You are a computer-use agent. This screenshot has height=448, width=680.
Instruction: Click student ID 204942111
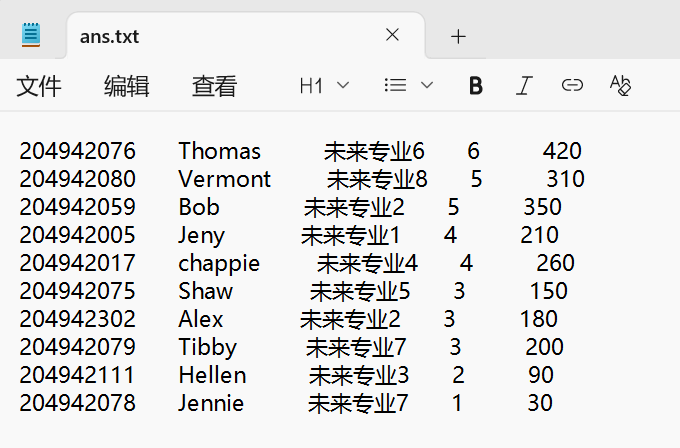click(x=77, y=375)
